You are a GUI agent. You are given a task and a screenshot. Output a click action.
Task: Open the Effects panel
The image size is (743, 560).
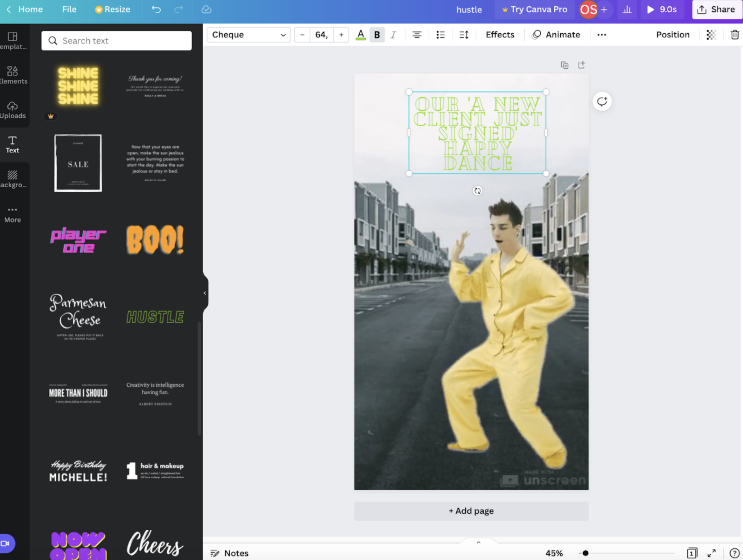point(500,35)
